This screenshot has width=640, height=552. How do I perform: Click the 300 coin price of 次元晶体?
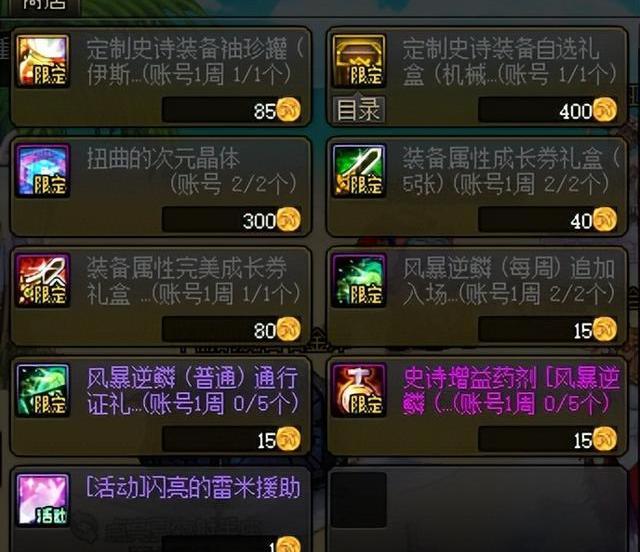(232, 219)
